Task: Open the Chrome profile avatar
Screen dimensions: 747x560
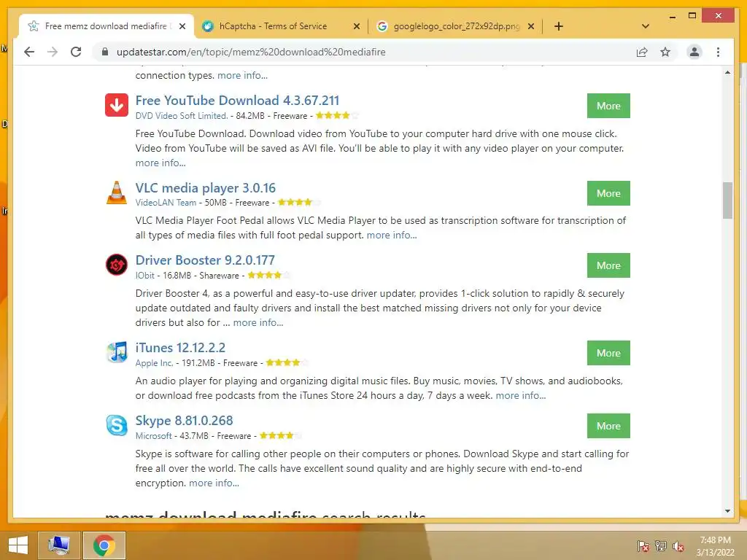Action: point(694,52)
